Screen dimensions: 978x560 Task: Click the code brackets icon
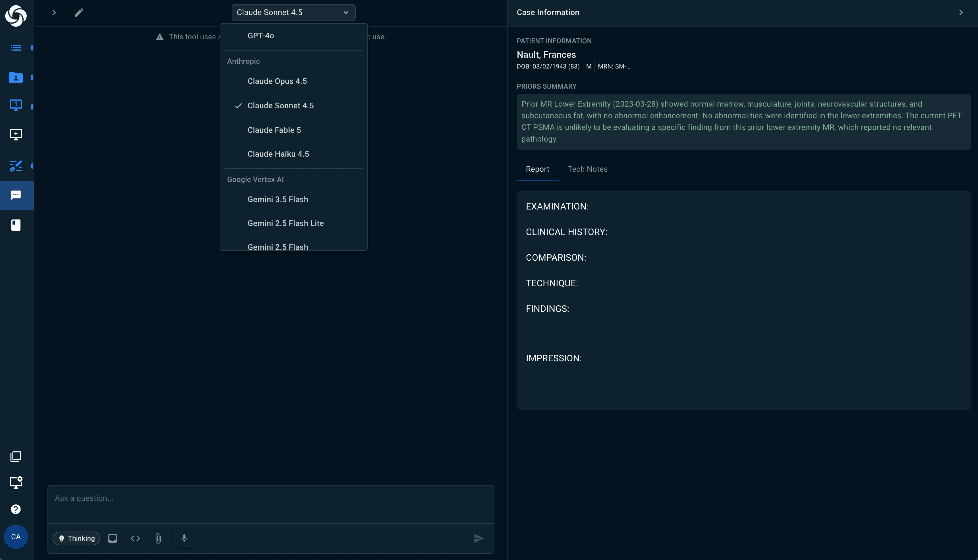click(135, 538)
